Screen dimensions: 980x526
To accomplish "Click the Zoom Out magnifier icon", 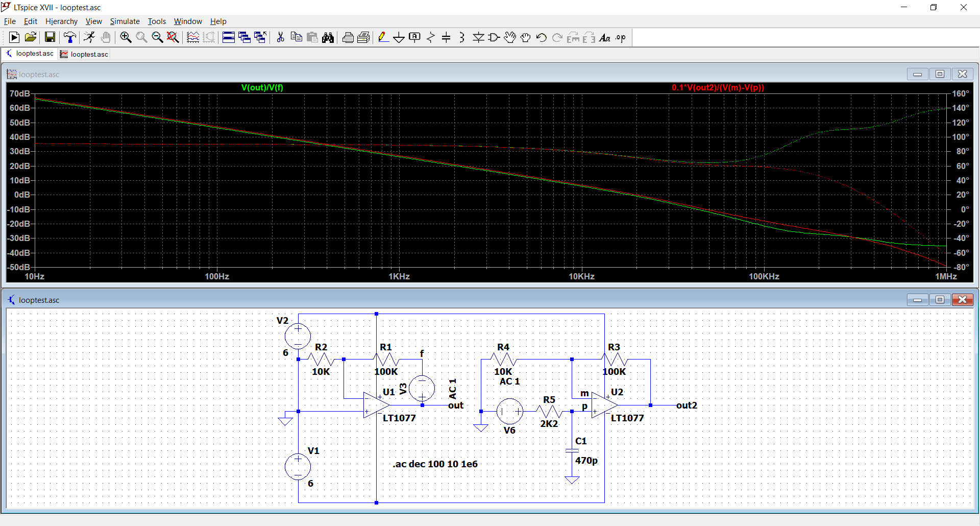I will (x=157, y=37).
